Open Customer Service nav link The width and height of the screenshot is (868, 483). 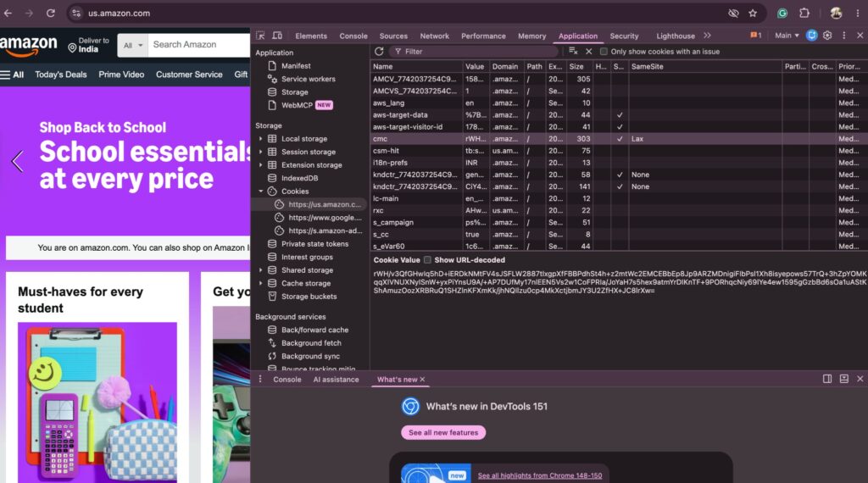click(189, 75)
